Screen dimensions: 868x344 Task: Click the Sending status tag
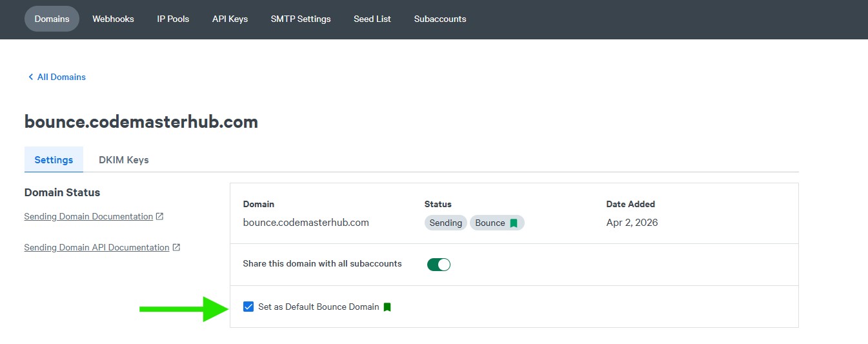(x=445, y=223)
